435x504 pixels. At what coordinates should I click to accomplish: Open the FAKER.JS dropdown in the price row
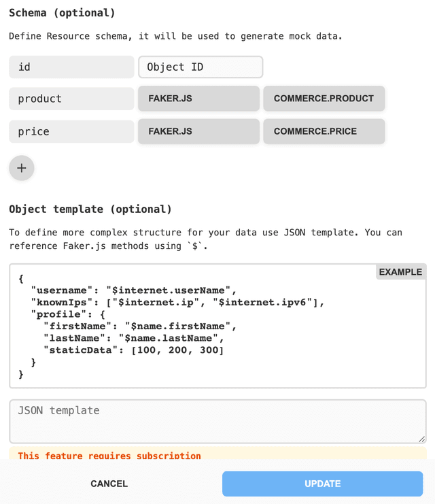198,131
